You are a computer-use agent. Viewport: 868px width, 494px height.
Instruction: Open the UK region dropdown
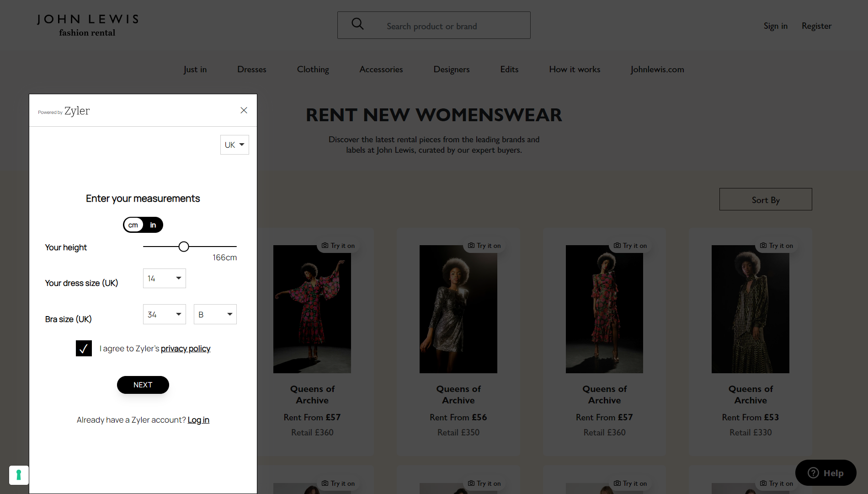(x=234, y=145)
